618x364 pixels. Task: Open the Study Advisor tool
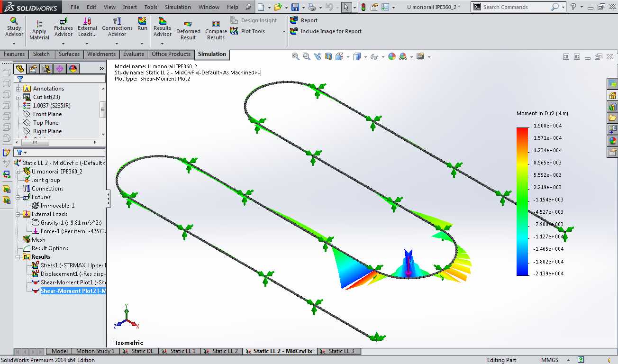[x=14, y=27]
